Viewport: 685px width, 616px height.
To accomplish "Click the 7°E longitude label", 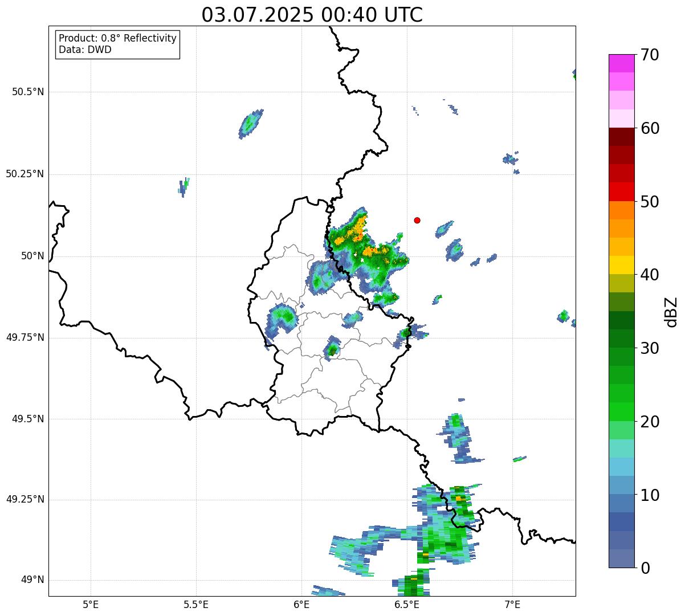I will click(512, 605).
